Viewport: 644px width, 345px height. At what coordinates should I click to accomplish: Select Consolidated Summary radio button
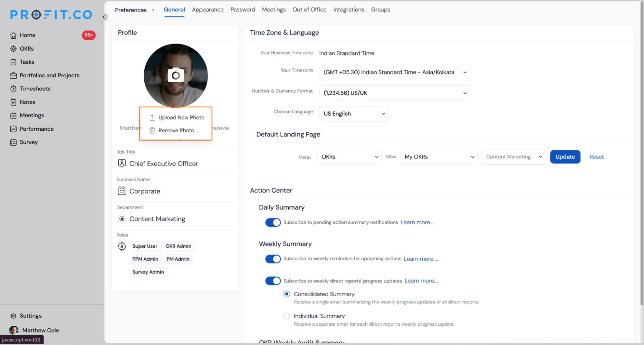287,294
